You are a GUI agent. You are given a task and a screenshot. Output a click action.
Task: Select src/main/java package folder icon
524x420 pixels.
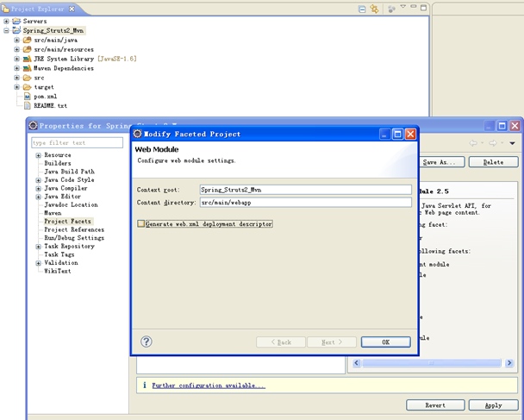pos(27,40)
